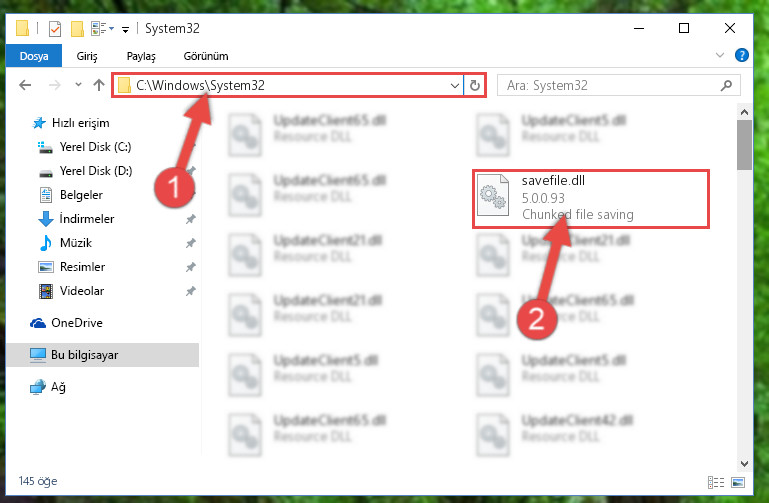This screenshot has height=503, width=769.
Task: Click the vertical scrollbar thumb
Action: coord(744,145)
